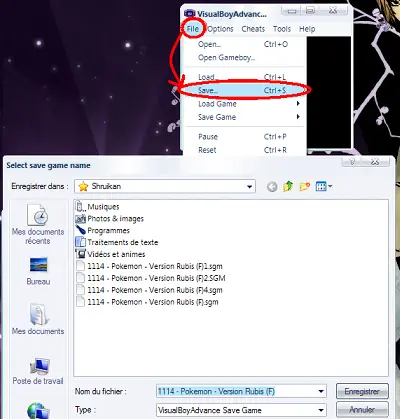
Task: Open Poste de travail in places bar
Action: (38, 371)
